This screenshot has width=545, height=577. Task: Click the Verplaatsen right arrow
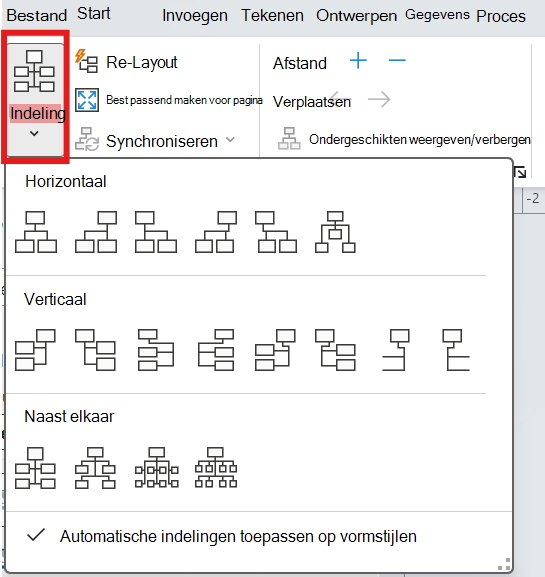coord(379,99)
